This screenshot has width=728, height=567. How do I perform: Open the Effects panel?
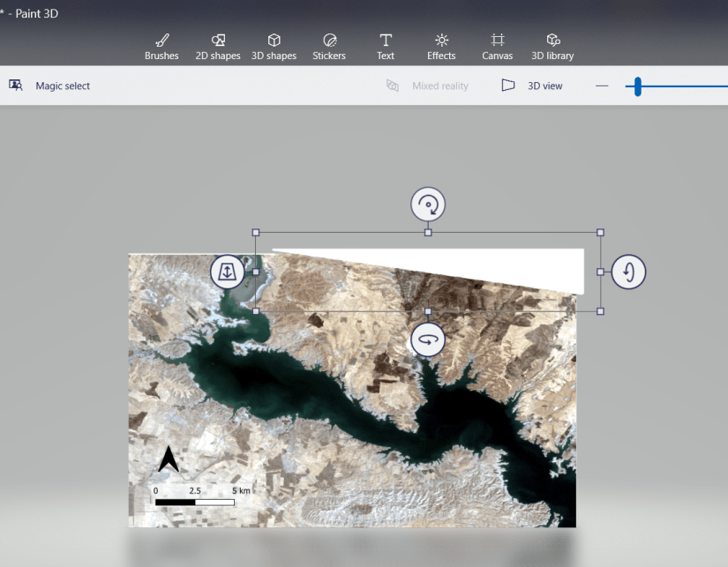(441, 44)
